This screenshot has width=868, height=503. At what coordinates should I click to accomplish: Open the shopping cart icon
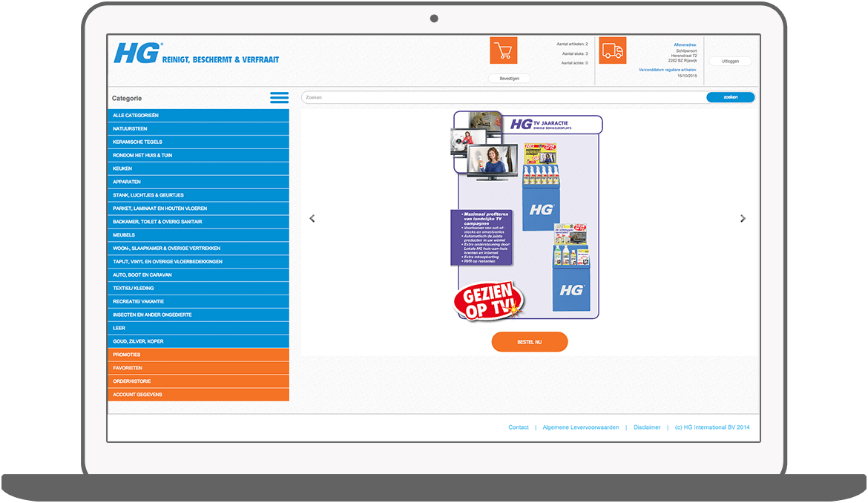(503, 50)
